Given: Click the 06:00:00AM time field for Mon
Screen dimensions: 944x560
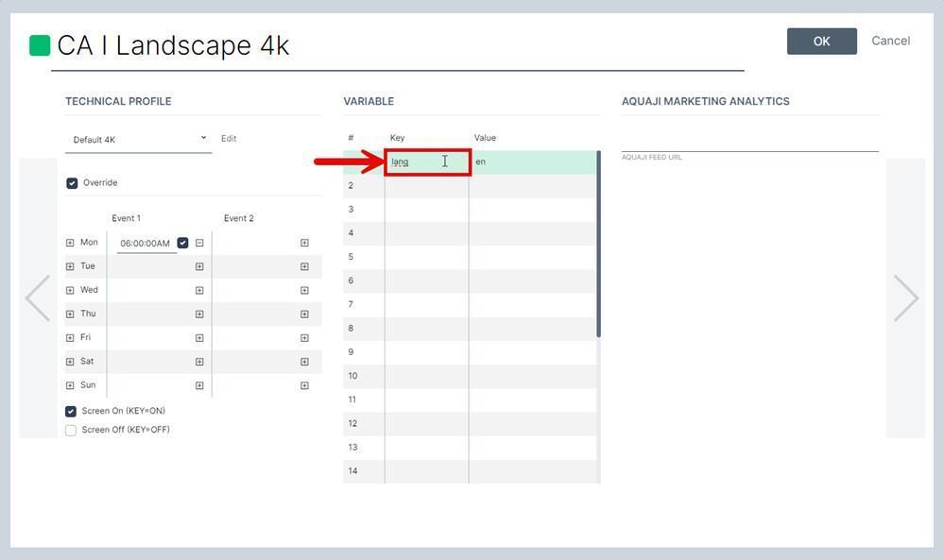Looking at the screenshot, I should pos(146,244).
